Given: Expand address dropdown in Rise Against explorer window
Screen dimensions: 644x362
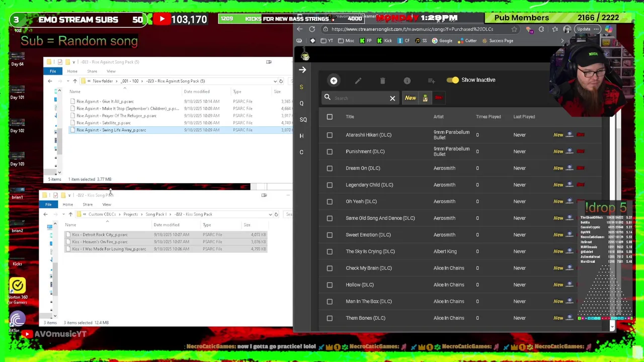Looking at the screenshot, I should coord(275,81).
